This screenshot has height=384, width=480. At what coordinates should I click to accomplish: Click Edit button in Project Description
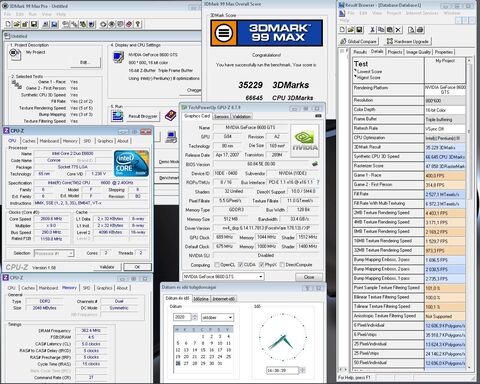tap(84, 62)
